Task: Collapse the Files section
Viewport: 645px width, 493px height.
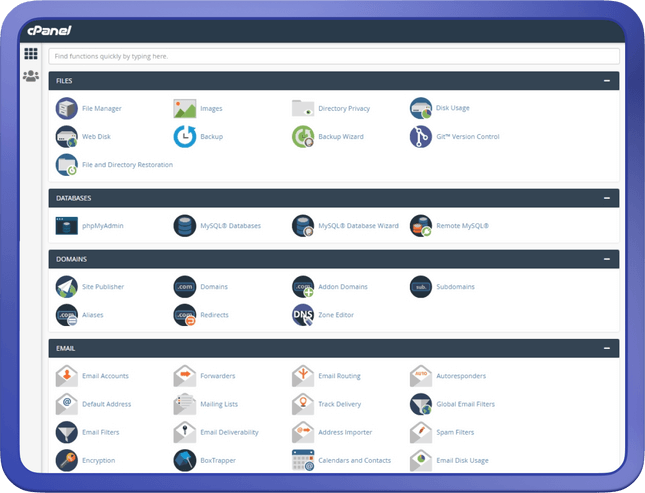Action: [606, 80]
